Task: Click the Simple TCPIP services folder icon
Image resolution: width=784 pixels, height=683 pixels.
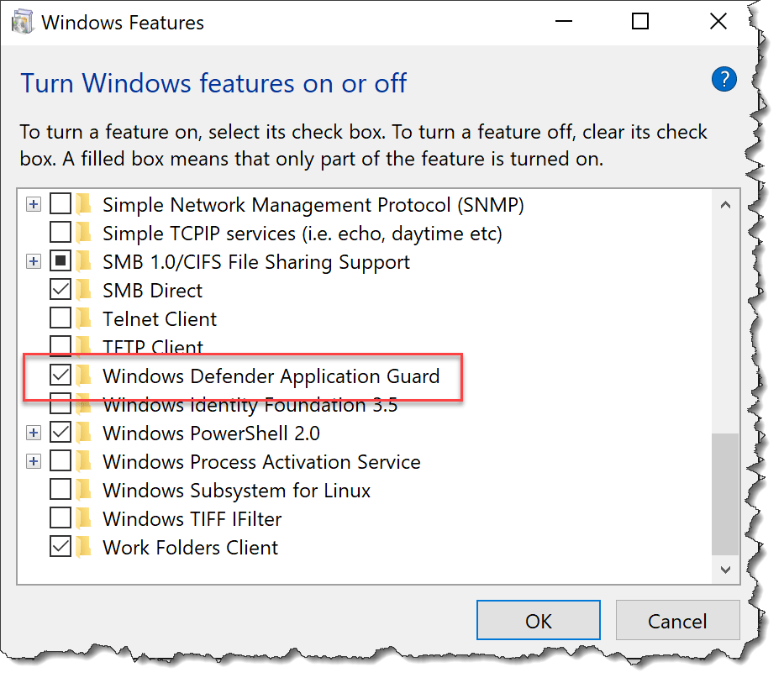Action: [84, 233]
